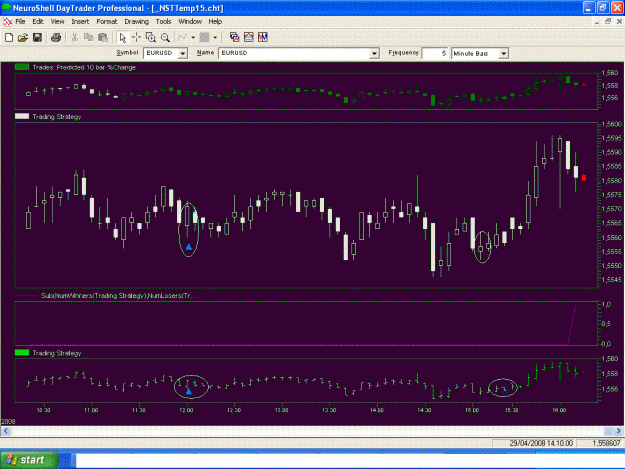625x469 pixels.
Task: Expand the Symbol EURUSD dropdown
Action: [183, 53]
